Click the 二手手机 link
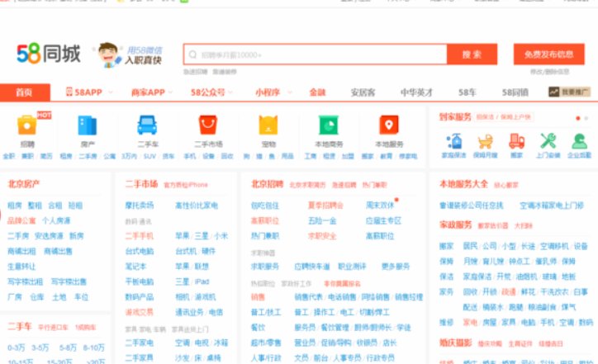 [x=140, y=236]
